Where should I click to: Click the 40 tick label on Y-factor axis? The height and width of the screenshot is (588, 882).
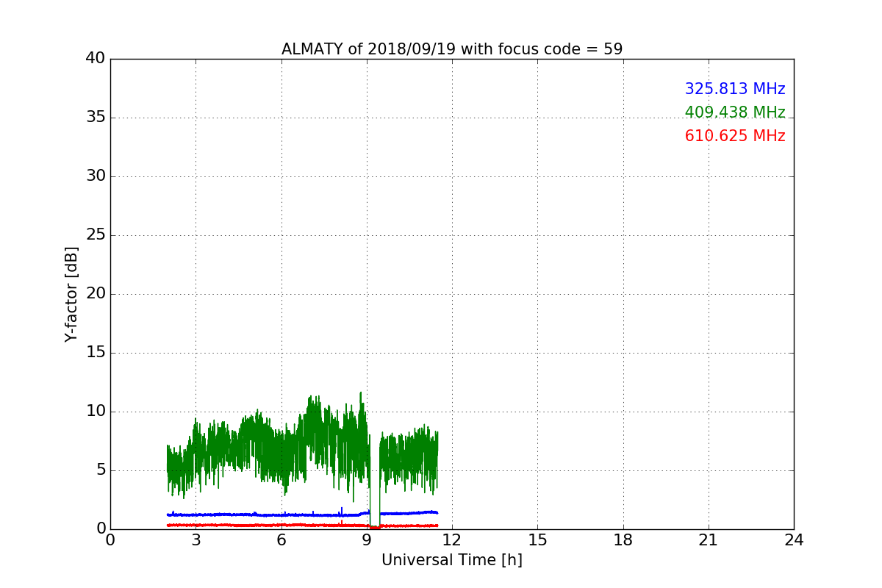pyautogui.click(x=95, y=59)
